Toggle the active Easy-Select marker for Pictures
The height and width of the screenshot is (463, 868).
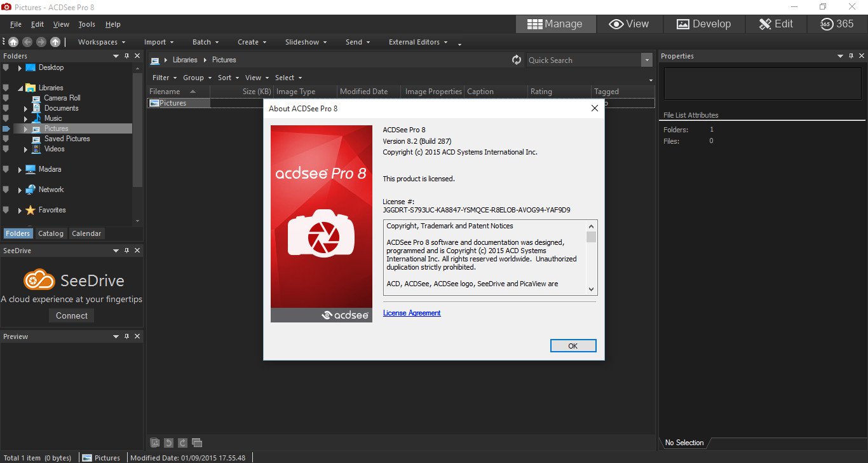point(6,128)
